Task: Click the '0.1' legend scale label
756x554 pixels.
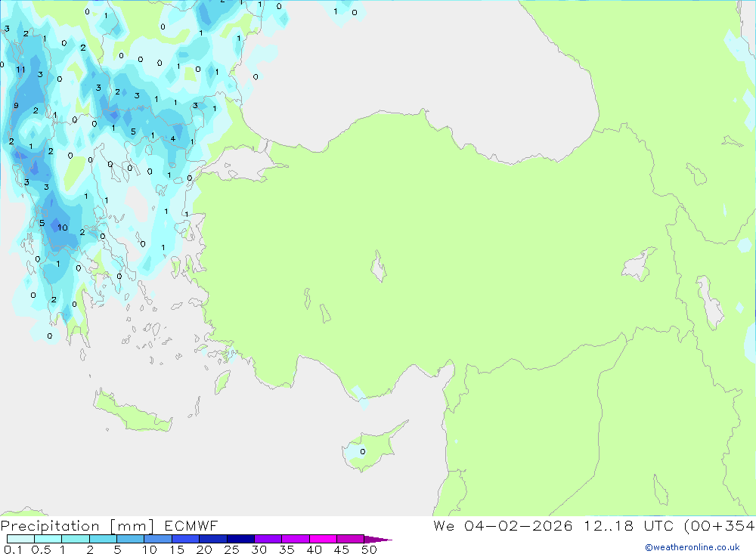Action: pyautogui.click(x=13, y=549)
